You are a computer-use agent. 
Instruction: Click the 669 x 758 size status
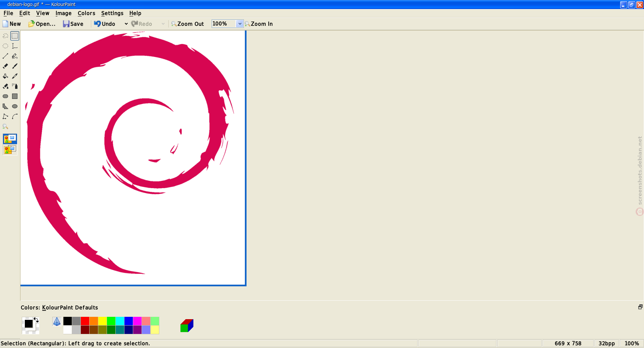(x=568, y=343)
